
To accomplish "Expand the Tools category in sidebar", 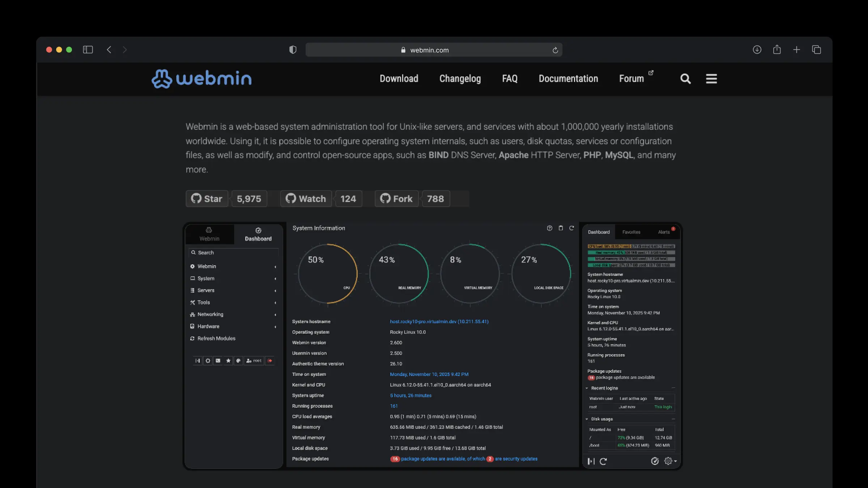I will click(x=233, y=303).
